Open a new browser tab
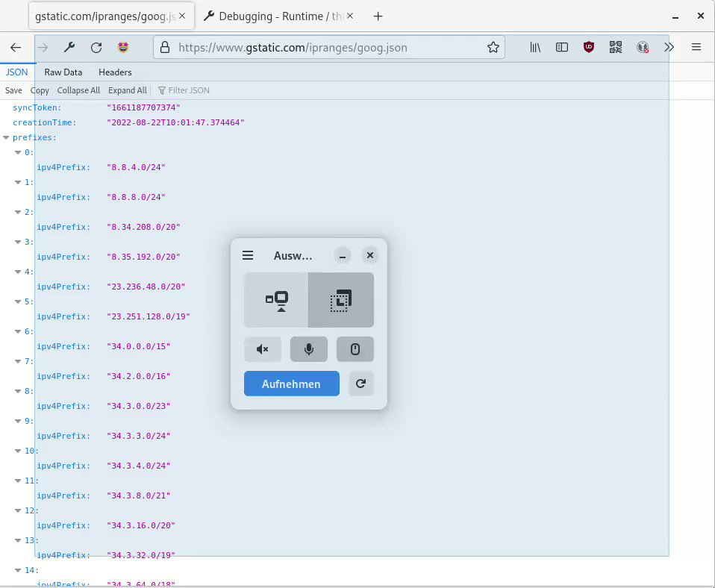The width and height of the screenshot is (715, 588). tap(378, 16)
